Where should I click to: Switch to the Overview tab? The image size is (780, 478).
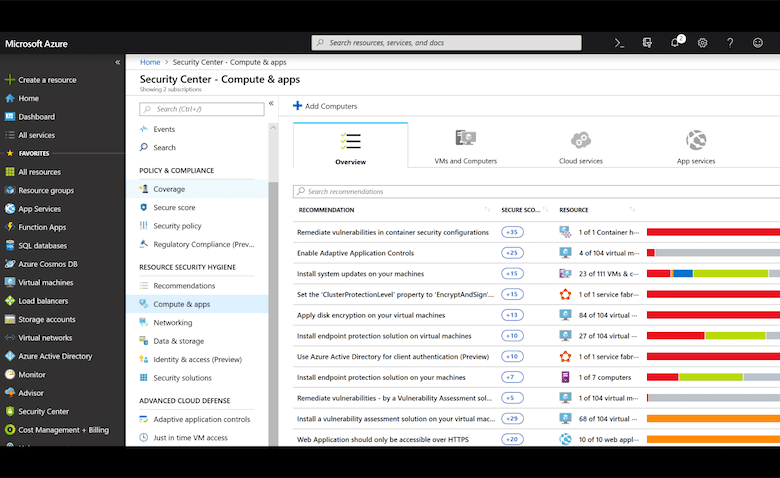[x=351, y=145]
